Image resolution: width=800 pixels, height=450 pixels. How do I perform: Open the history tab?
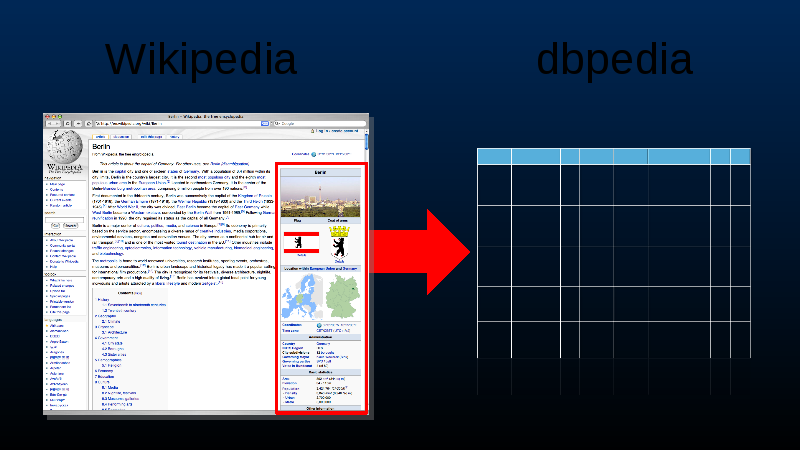(174, 137)
